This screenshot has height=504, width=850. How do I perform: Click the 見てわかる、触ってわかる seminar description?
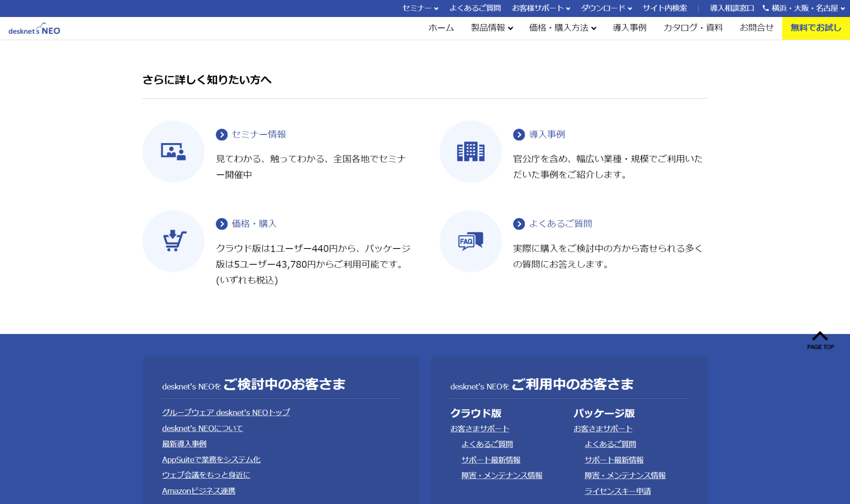tap(311, 167)
